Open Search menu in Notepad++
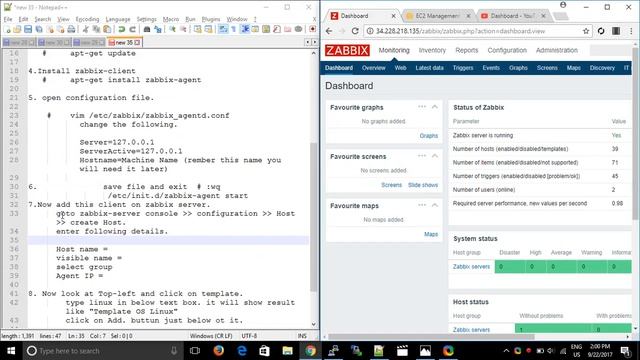 click(x=42, y=19)
